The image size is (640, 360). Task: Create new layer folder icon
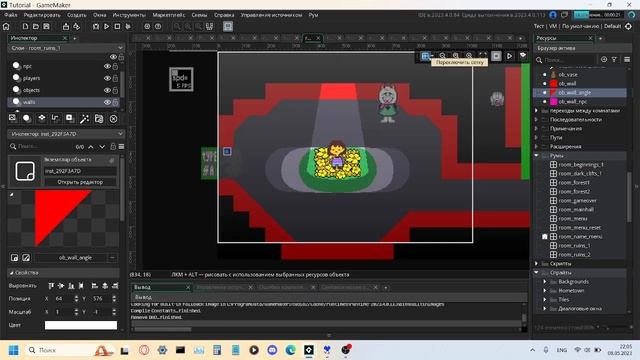point(99,118)
